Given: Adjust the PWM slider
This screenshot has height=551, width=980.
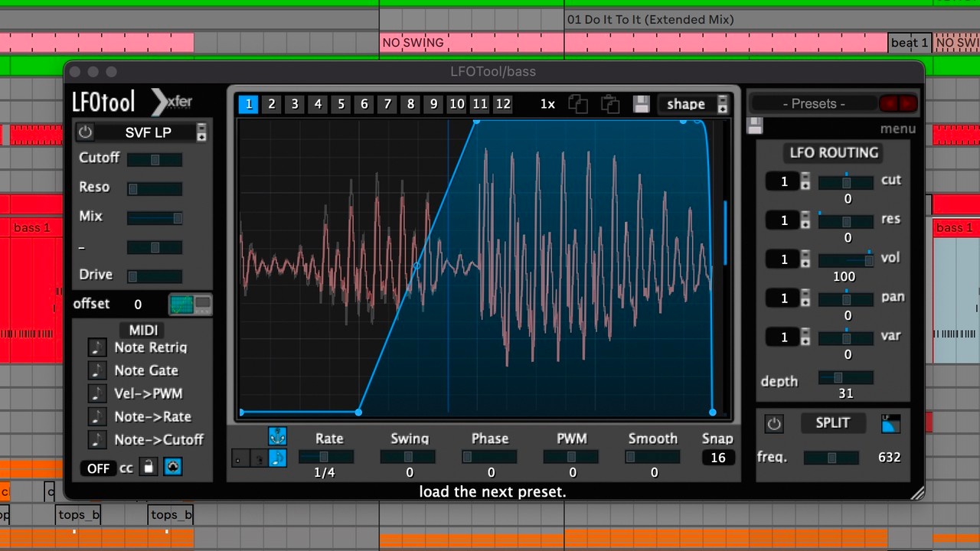Looking at the screenshot, I should tap(571, 457).
